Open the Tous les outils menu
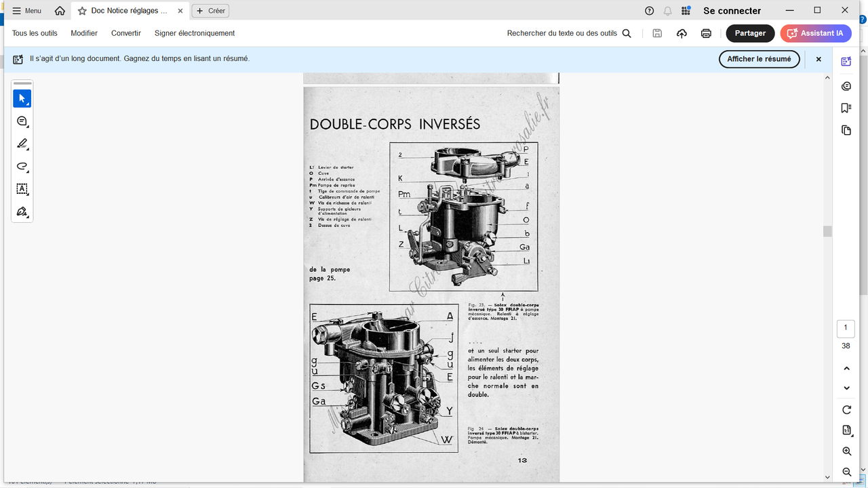This screenshot has width=868, height=488. coord(35,33)
